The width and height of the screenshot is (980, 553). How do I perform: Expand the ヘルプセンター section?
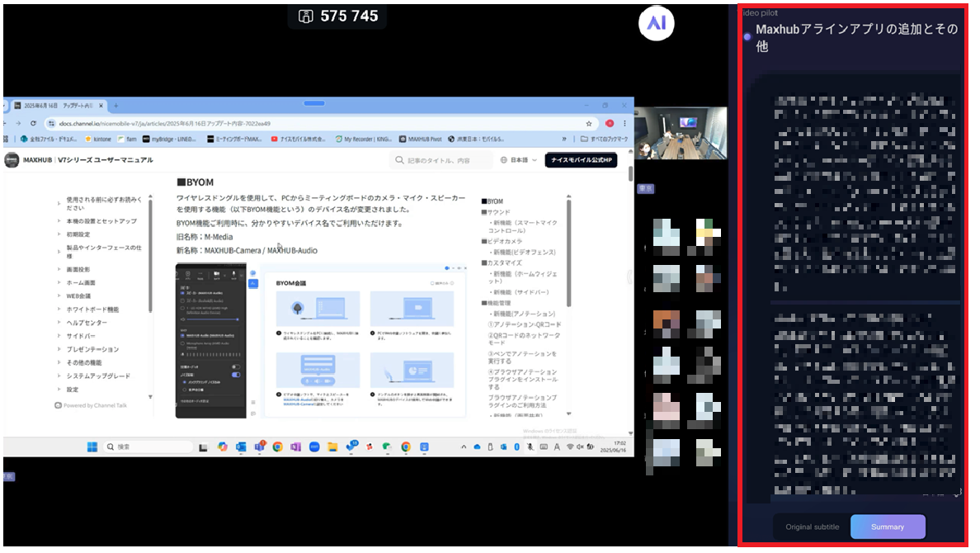click(x=87, y=323)
